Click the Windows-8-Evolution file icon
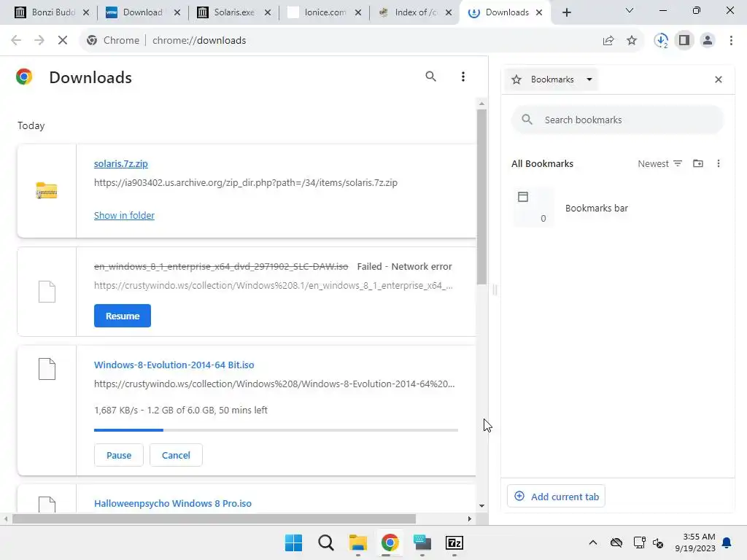The image size is (747, 560). tap(47, 368)
